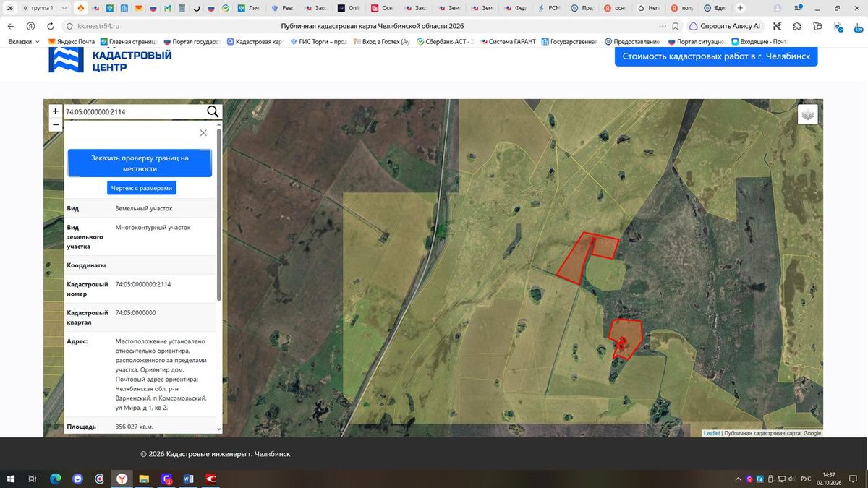
Task: Open Word from the taskbar
Action: (x=189, y=479)
